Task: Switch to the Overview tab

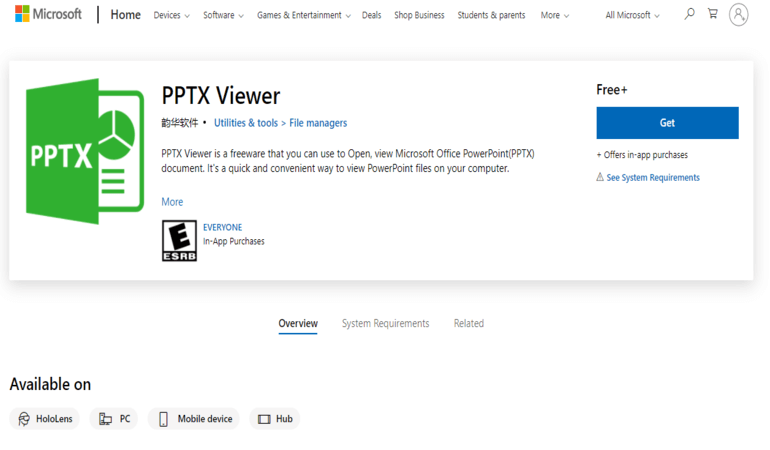Action: coord(298,323)
